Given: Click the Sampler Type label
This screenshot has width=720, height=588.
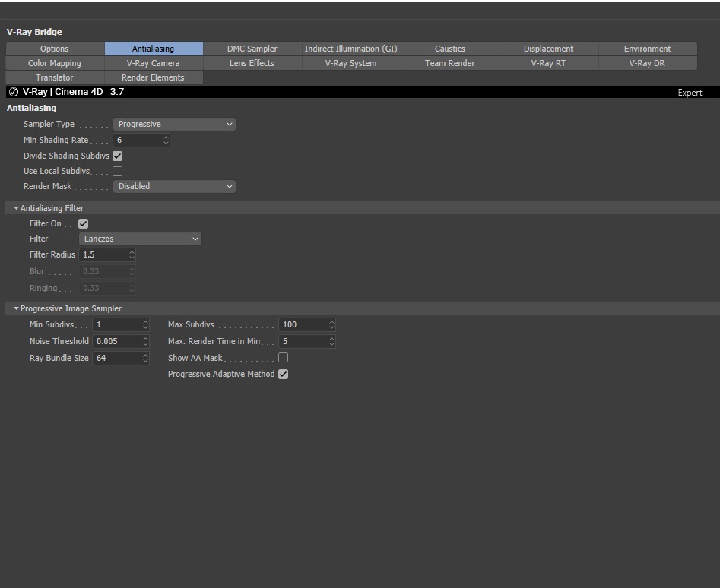Looking at the screenshot, I should 49,125.
